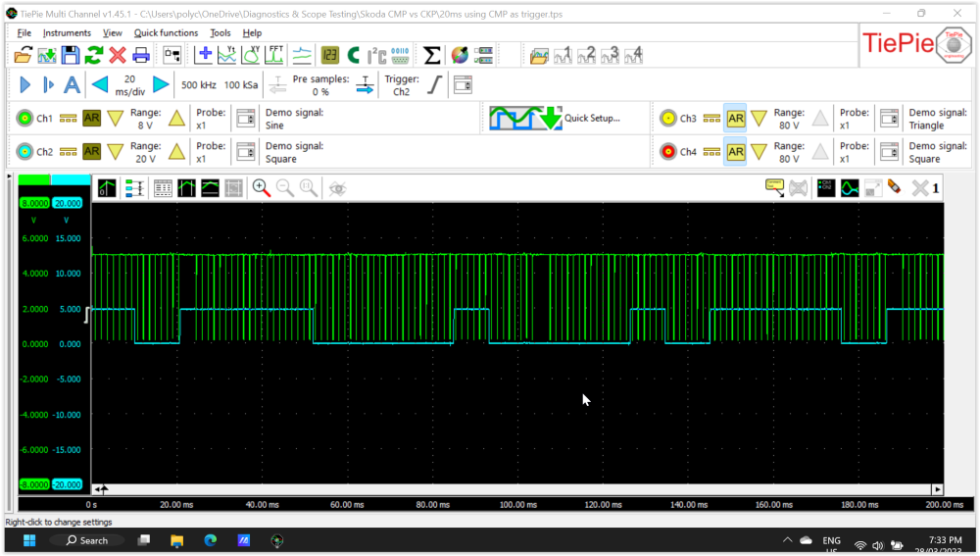Click the Sigma math icon
Image resolution: width=980 pixels, height=556 pixels.
point(431,55)
